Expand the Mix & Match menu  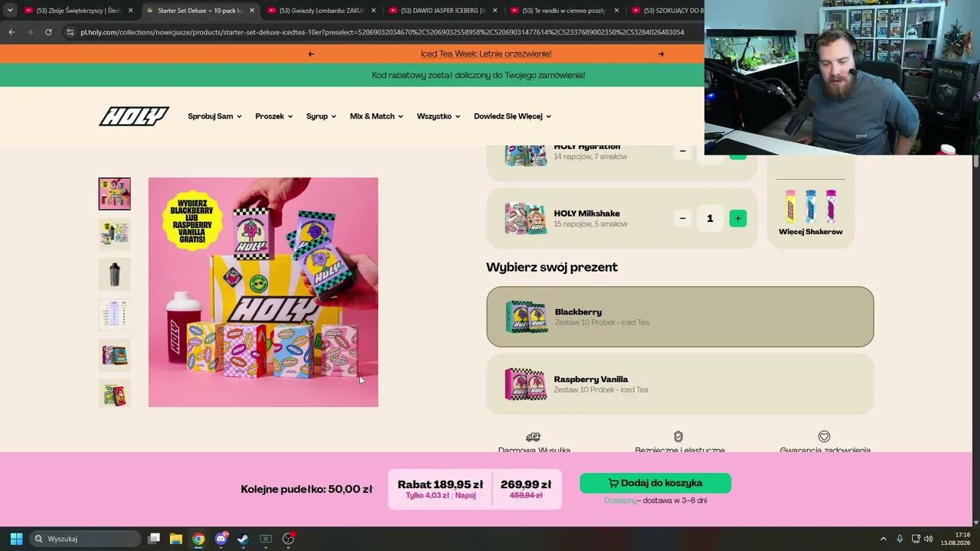coord(377,116)
